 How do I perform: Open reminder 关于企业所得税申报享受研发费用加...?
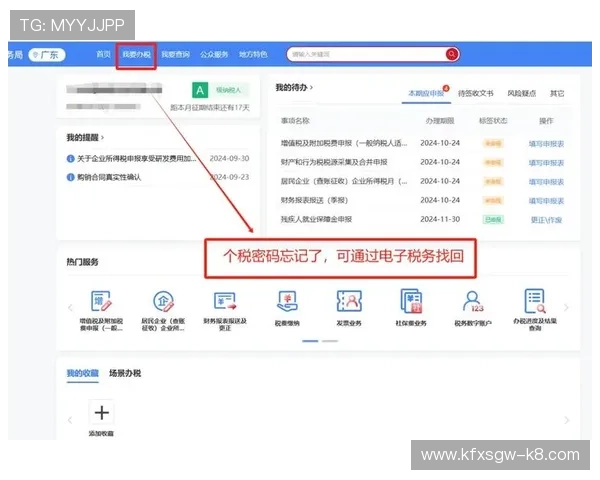[137, 158]
